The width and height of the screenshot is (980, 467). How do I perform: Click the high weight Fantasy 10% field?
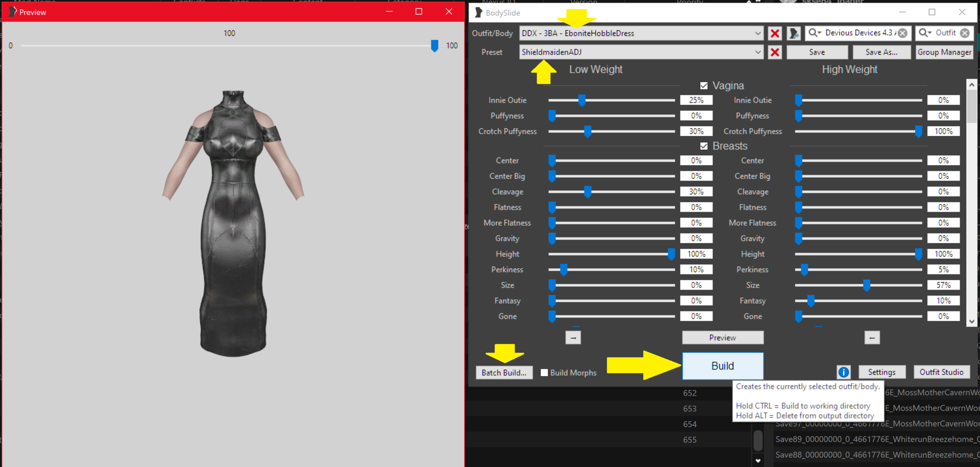coord(943,301)
